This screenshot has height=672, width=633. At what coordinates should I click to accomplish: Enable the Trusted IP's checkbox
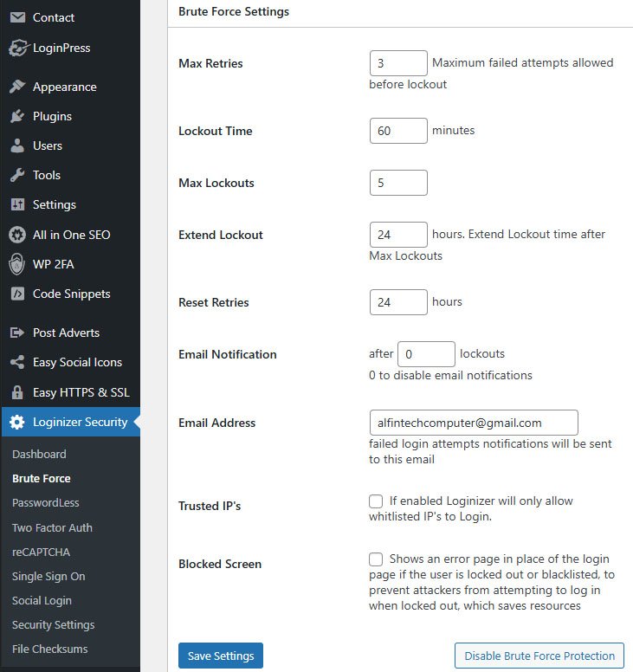click(x=376, y=501)
